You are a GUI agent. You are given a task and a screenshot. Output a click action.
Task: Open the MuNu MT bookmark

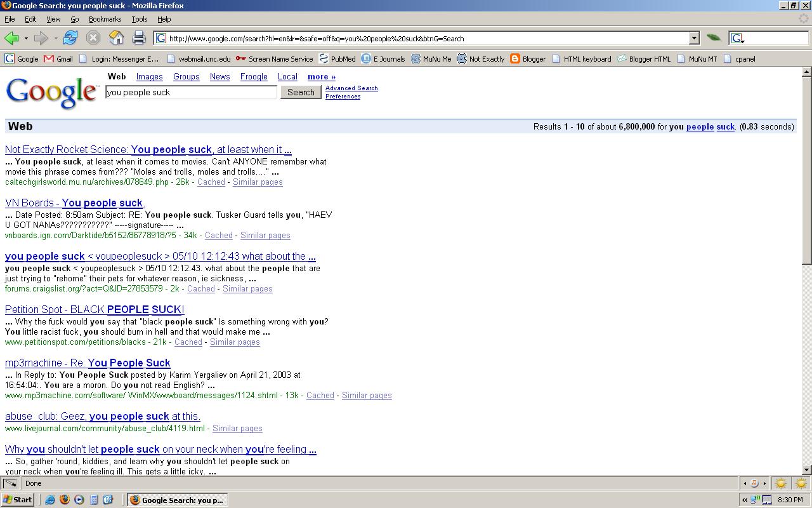(697, 58)
